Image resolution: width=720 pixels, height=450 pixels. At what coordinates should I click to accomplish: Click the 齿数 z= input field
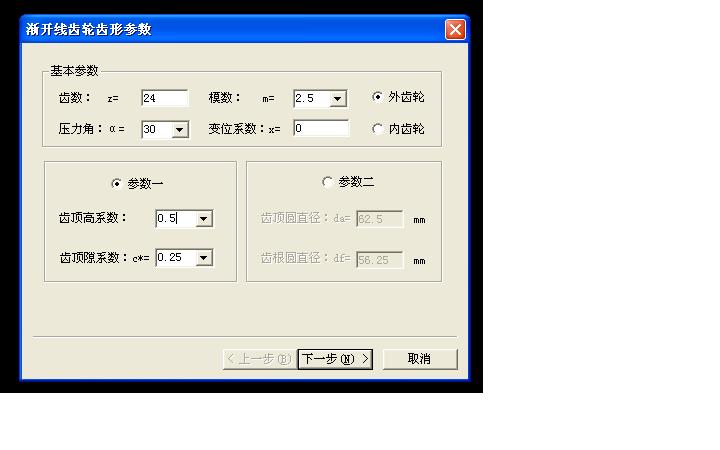(x=165, y=98)
